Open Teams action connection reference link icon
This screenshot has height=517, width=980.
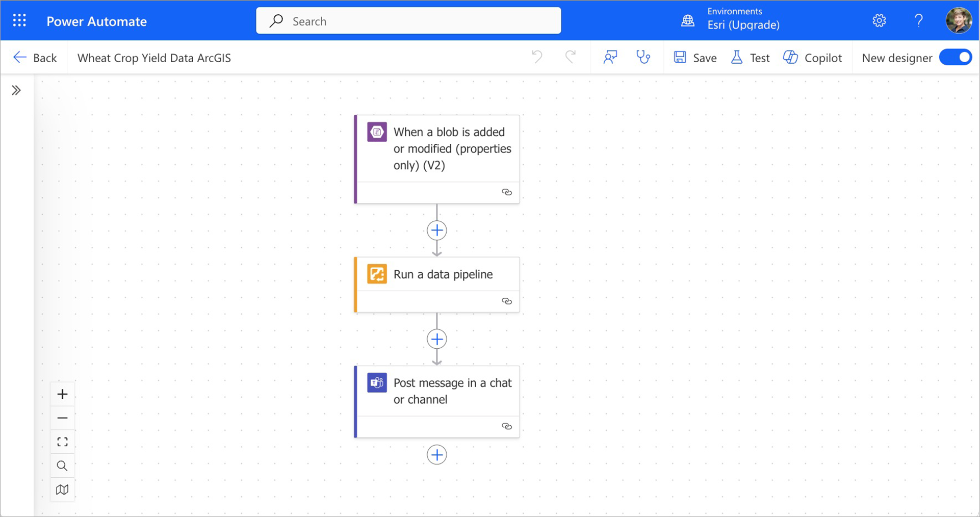click(507, 426)
